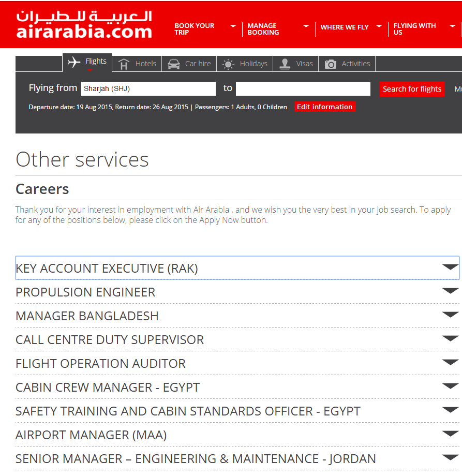Viewport: 462px width, 476px height.
Task: Select the Flights airplane icon
Action: [x=74, y=62]
